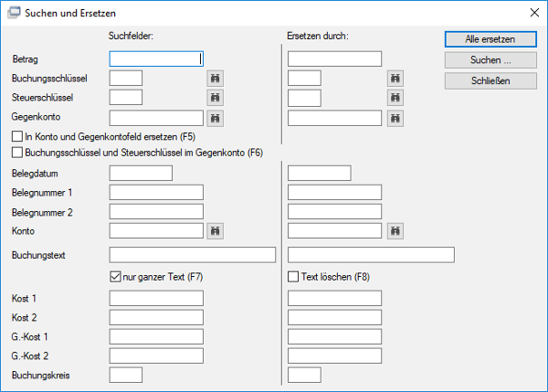The image size is (548, 392).
Task: Focus the Gegenkonto search field
Action: click(156, 118)
